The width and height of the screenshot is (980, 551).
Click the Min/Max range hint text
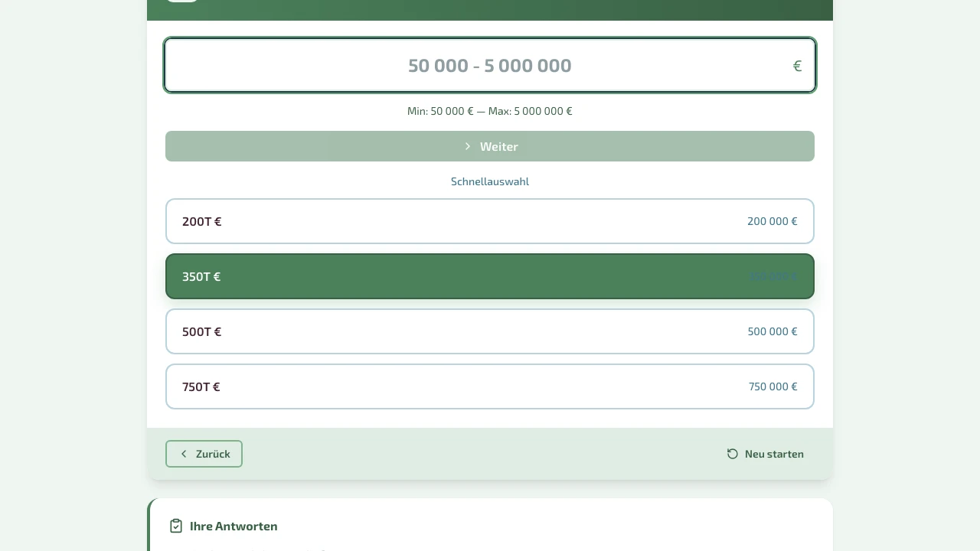pos(490,111)
